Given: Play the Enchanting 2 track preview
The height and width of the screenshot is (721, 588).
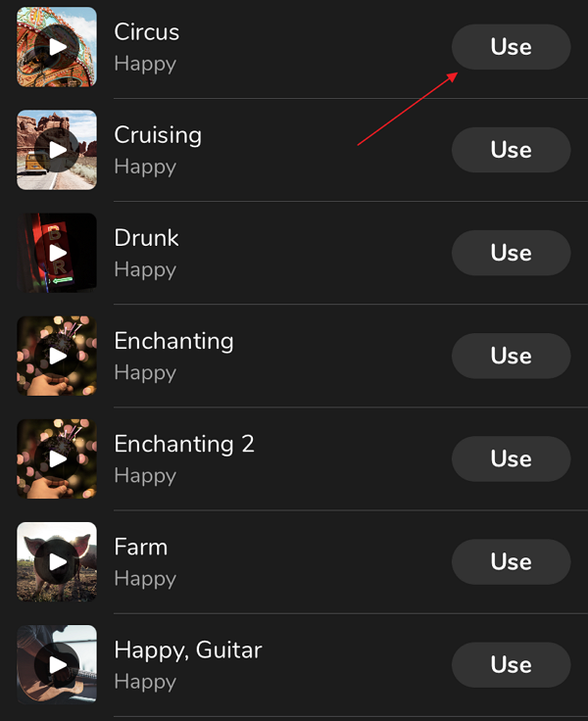Looking at the screenshot, I should [57, 458].
